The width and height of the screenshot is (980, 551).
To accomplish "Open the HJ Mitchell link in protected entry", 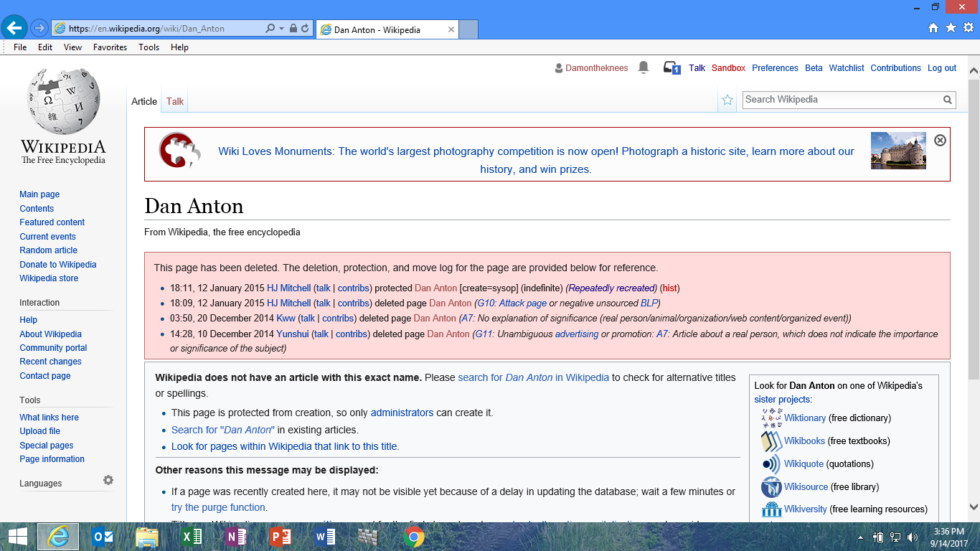I will 289,288.
